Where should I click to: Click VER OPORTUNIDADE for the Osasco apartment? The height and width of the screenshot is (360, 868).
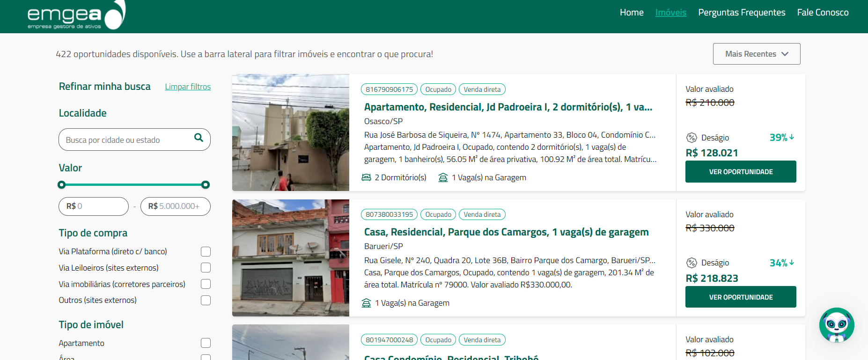741,172
